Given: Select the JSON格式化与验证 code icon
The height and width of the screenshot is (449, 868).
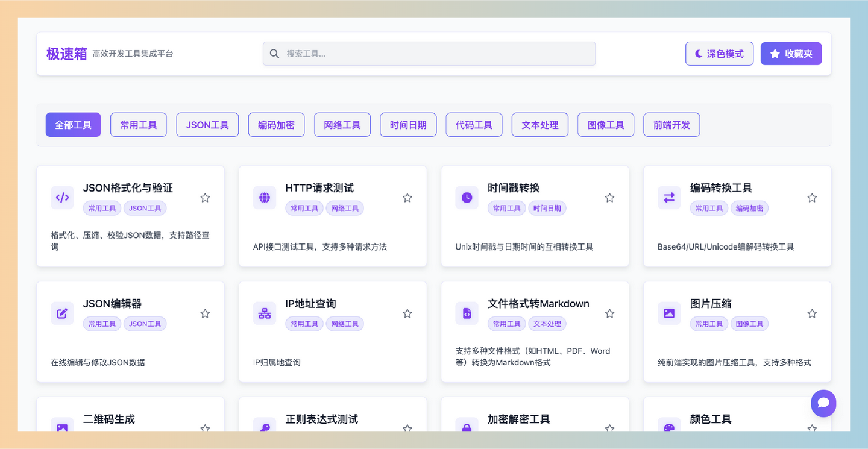Looking at the screenshot, I should (x=62, y=198).
